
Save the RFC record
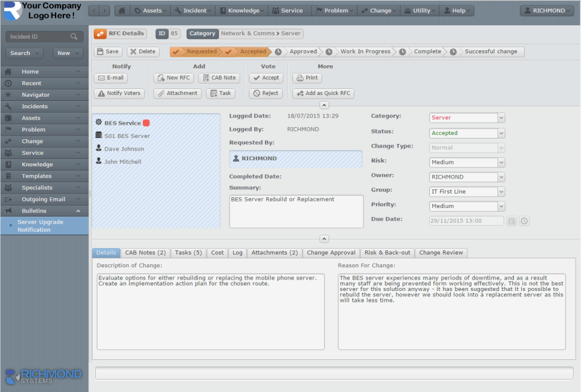click(107, 51)
